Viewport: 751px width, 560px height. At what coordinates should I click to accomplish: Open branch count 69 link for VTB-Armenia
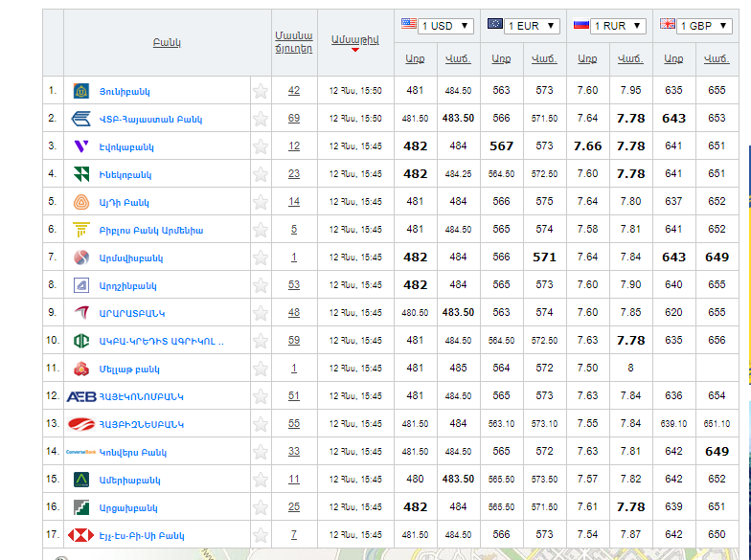294,119
